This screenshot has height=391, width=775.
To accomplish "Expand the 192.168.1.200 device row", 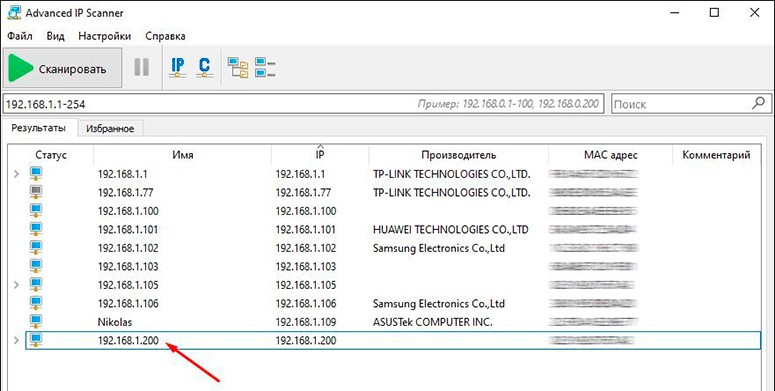I will click(x=16, y=340).
